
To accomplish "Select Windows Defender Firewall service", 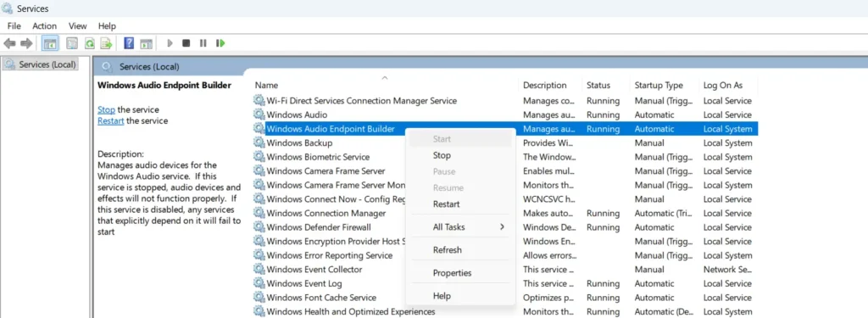I will (x=505, y=227).
